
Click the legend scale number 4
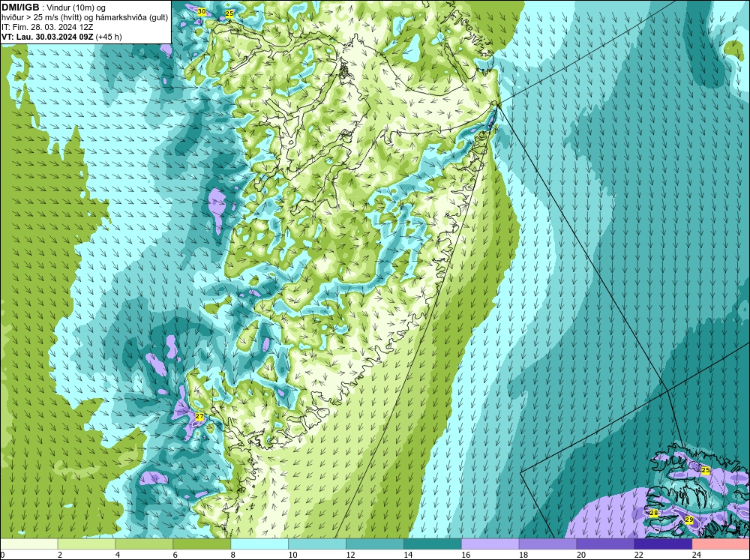tap(118, 555)
